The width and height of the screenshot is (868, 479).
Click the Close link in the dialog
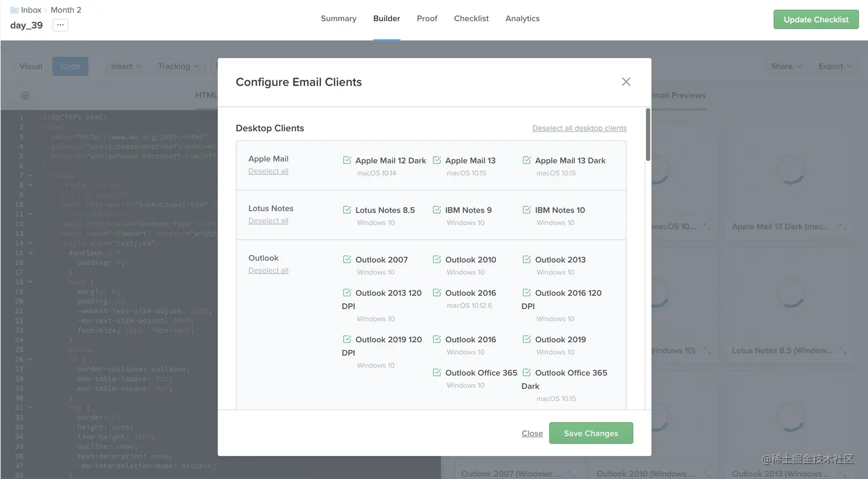pyautogui.click(x=532, y=434)
